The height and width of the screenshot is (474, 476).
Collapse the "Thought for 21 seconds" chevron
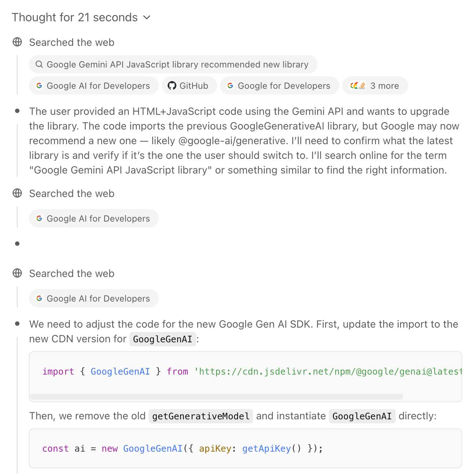coord(147,18)
